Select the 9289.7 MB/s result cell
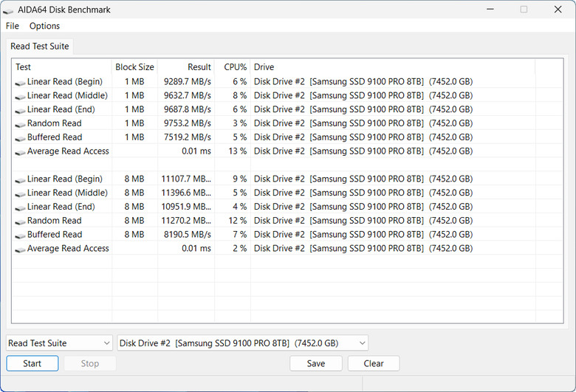Image resolution: width=576 pixels, height=392 pixels. coord(188,81)
